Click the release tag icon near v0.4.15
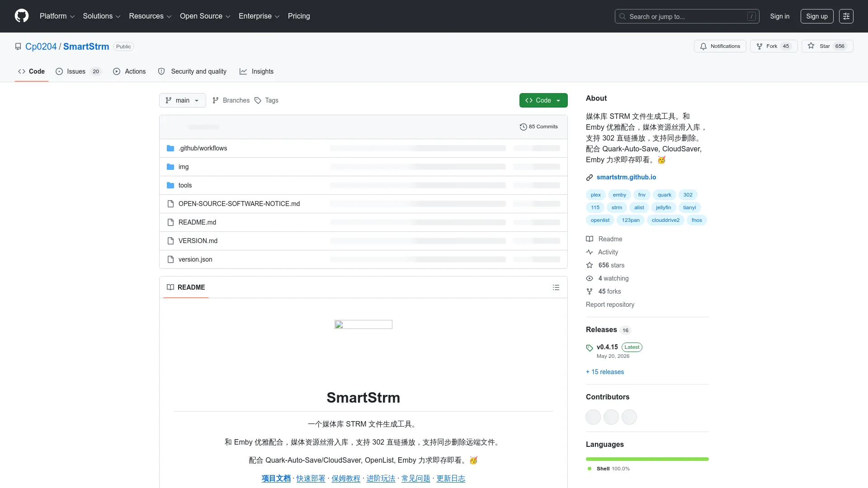 click(590, 348)
